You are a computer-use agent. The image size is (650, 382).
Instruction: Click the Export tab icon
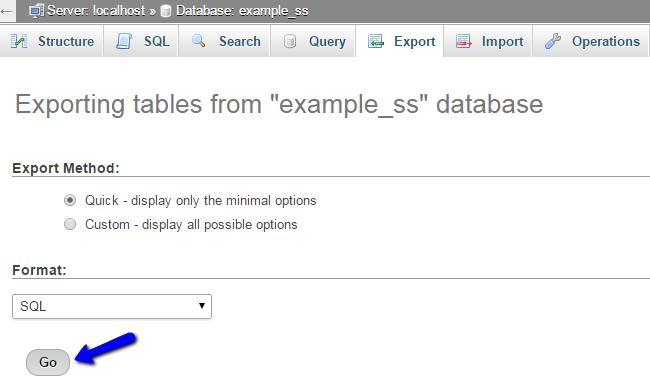(376, 41)
